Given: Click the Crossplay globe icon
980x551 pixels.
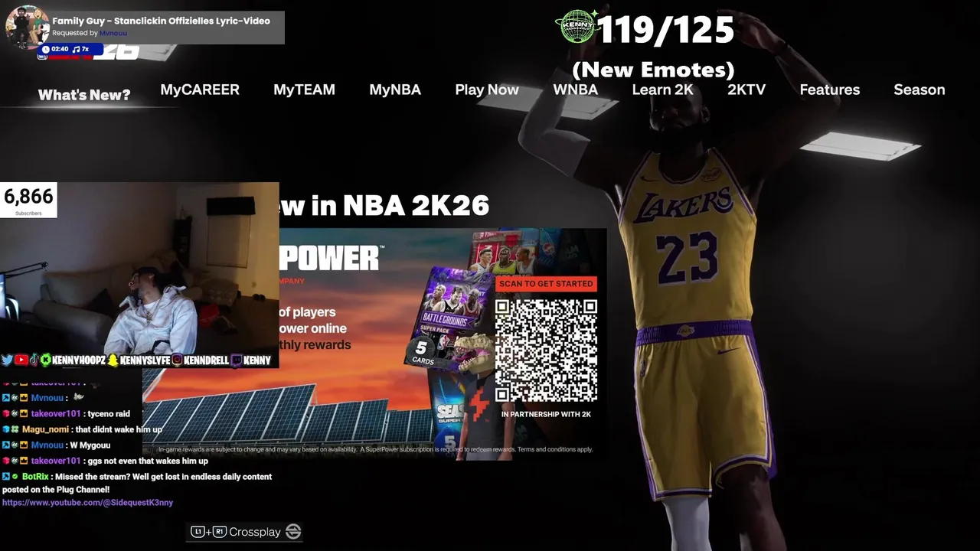Looking at the screenshot, I should click(293, 532).
